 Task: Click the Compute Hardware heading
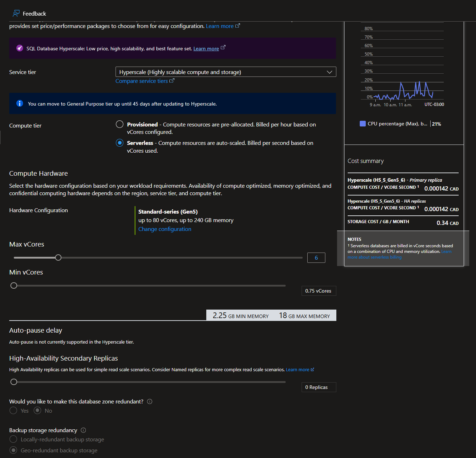[38, 173]
